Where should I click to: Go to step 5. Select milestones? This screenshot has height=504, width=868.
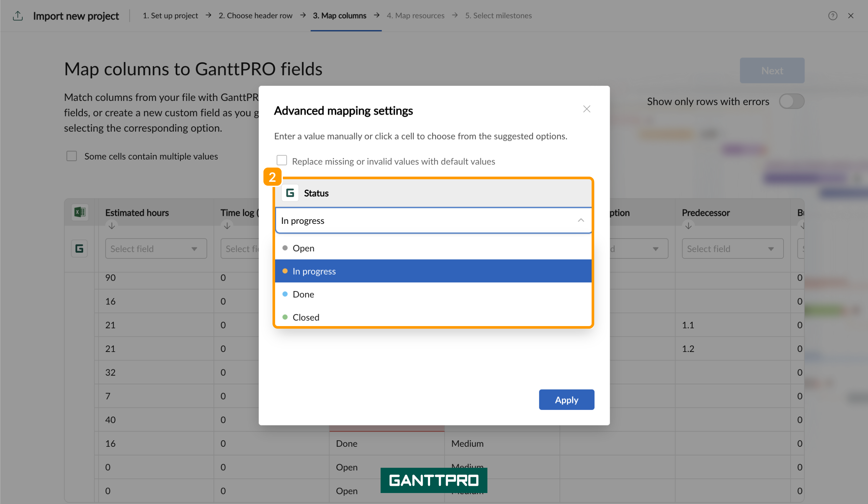pos(498,16)
